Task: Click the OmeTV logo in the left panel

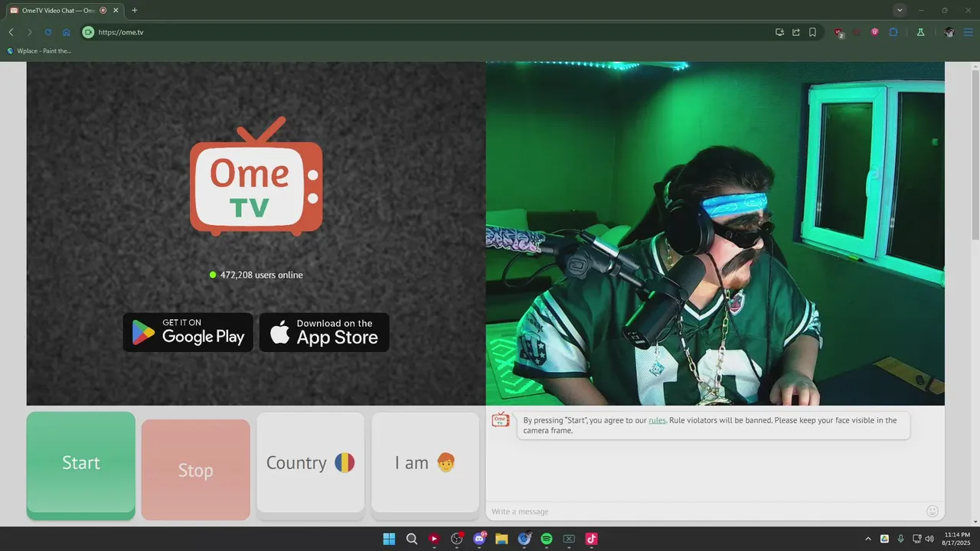Action: point(256,176)
